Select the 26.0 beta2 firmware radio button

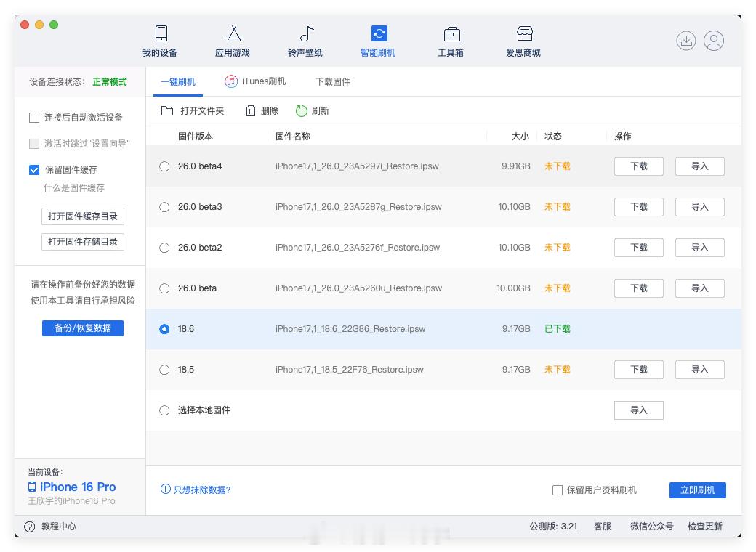pyautogui.click(x=164, y=248)
